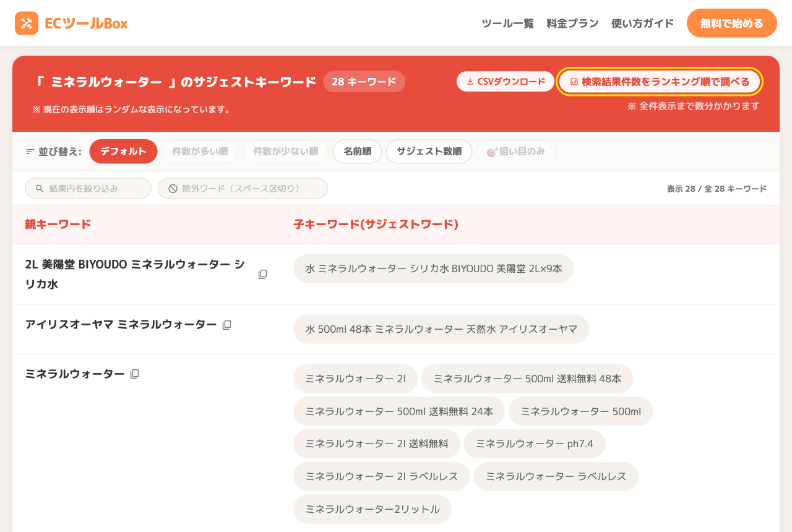The image size is (792, 532).
Task: Click the 表示 28 / 全 28 キーワード counter
Action: (x=717, y=189)
